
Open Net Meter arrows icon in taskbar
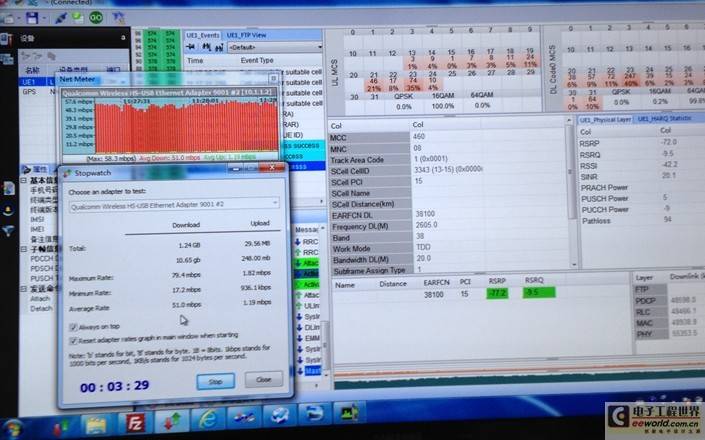click(171, 422)
